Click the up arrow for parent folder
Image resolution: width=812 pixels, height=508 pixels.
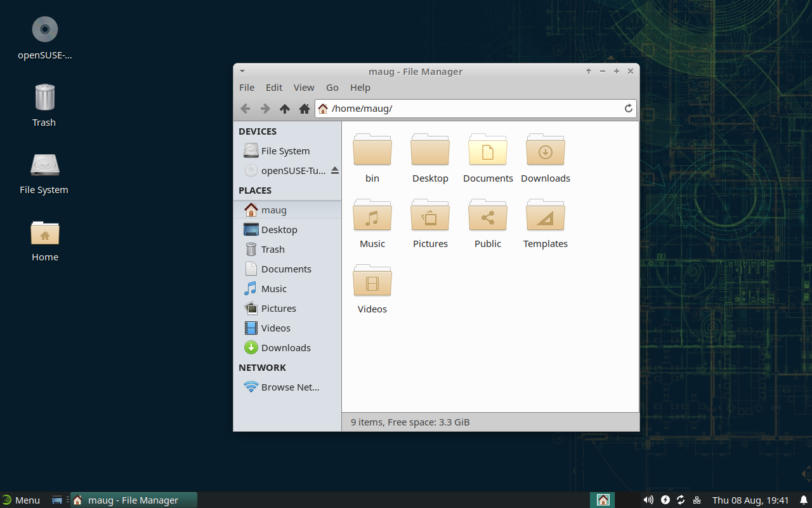285,109
